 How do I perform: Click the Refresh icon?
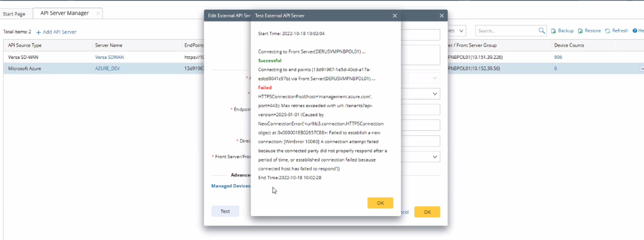coord(608,31)
